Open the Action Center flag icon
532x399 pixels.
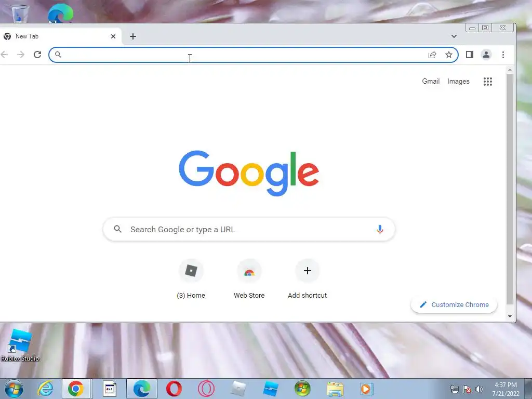[x=467, y=389]
